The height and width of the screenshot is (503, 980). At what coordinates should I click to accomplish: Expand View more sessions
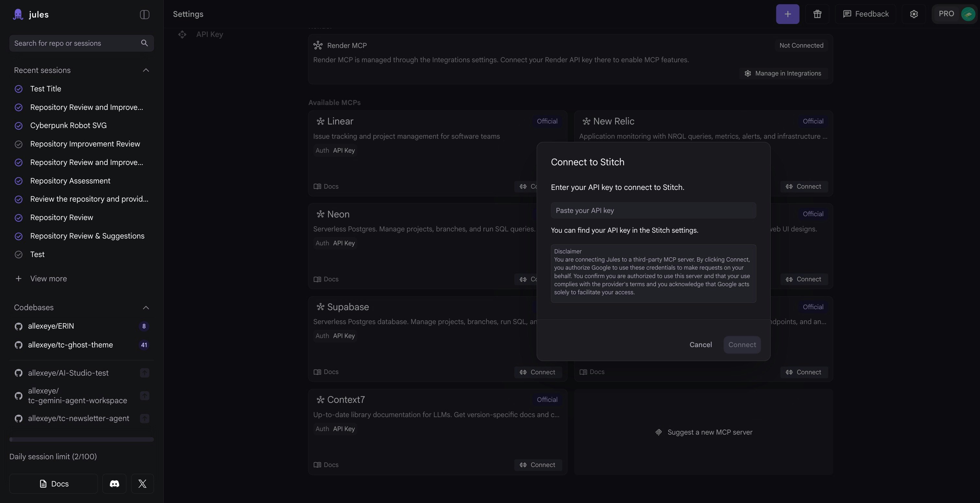[x=48, y=278]
